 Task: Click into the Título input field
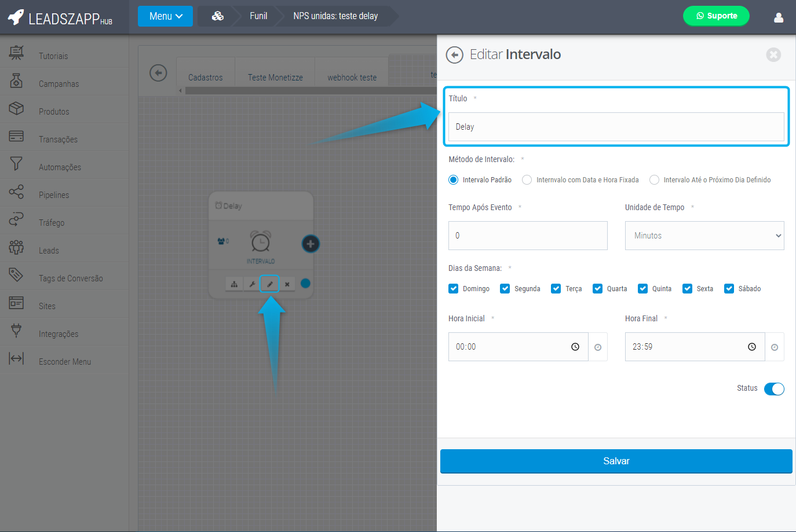tap(616, 127)
